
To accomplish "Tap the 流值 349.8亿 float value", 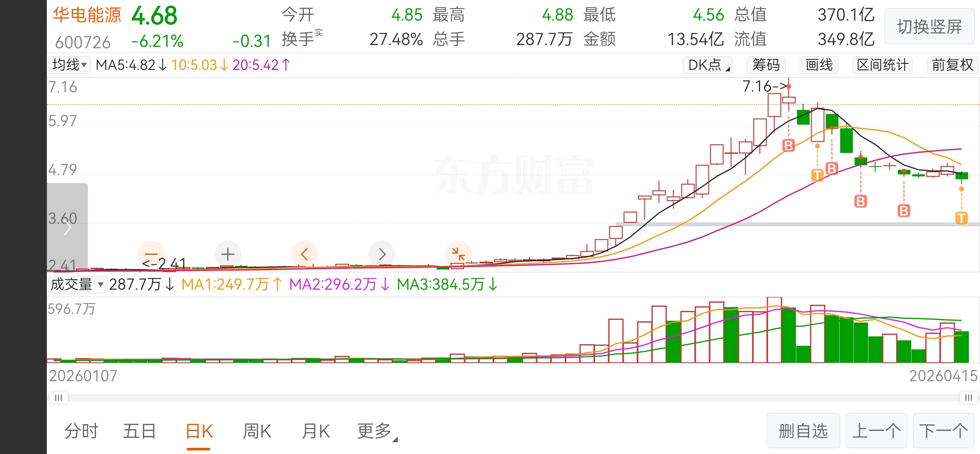I will [x=804, y=39].
